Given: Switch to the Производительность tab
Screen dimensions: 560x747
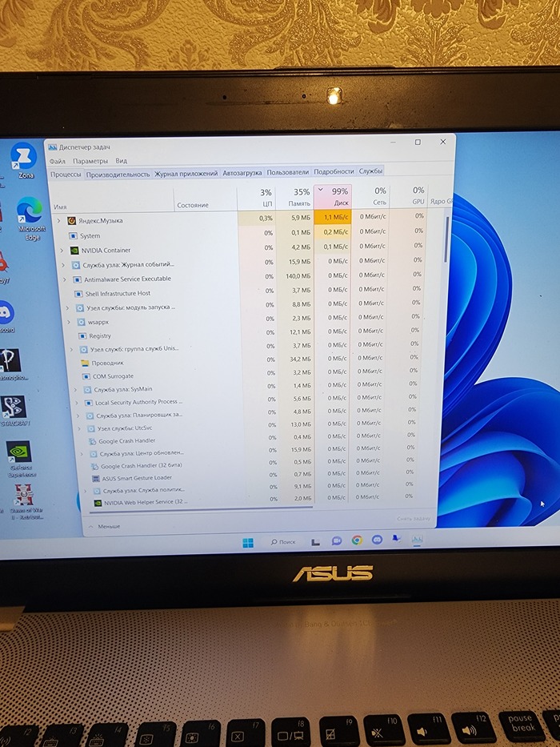Looking at the screenshot, I should (118, 175).
